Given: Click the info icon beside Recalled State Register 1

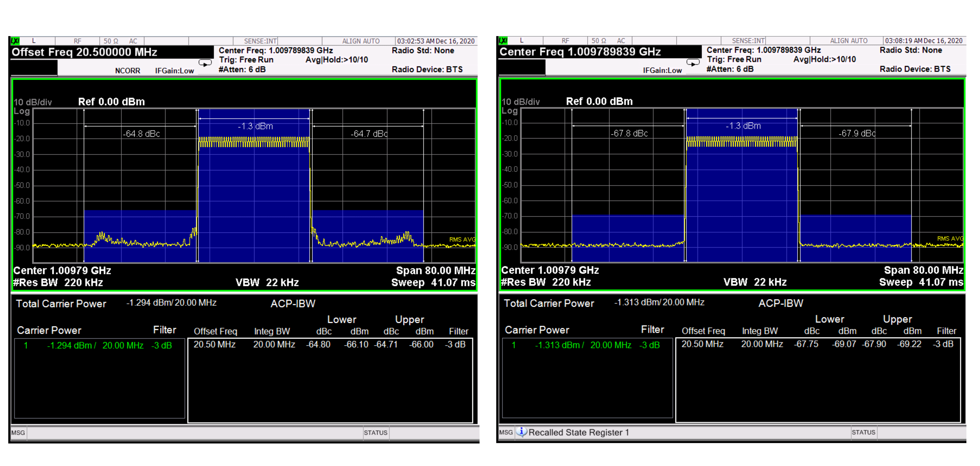Looking at the screenshot, I should 522,432.
